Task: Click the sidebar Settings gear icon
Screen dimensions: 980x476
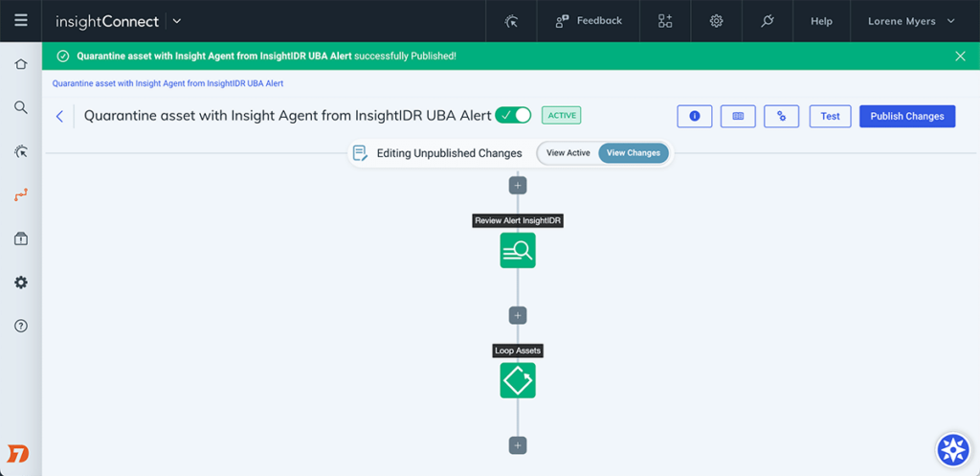Action: pos(21,283)
